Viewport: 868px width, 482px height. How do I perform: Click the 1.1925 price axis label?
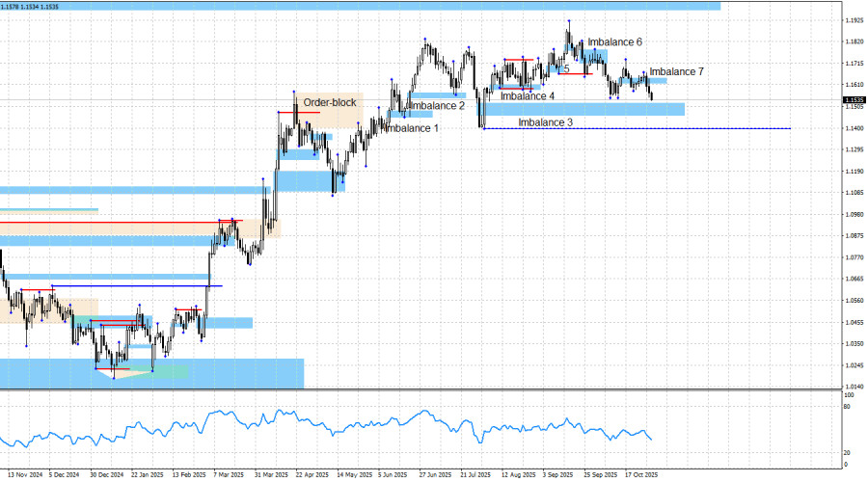(854, 20)
